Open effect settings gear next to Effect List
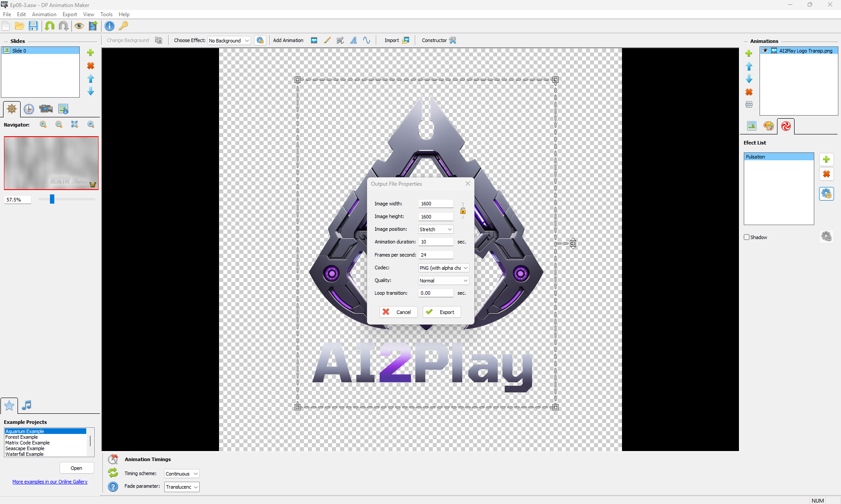This screenshot has width=841, height=504. tap(826, 194)
